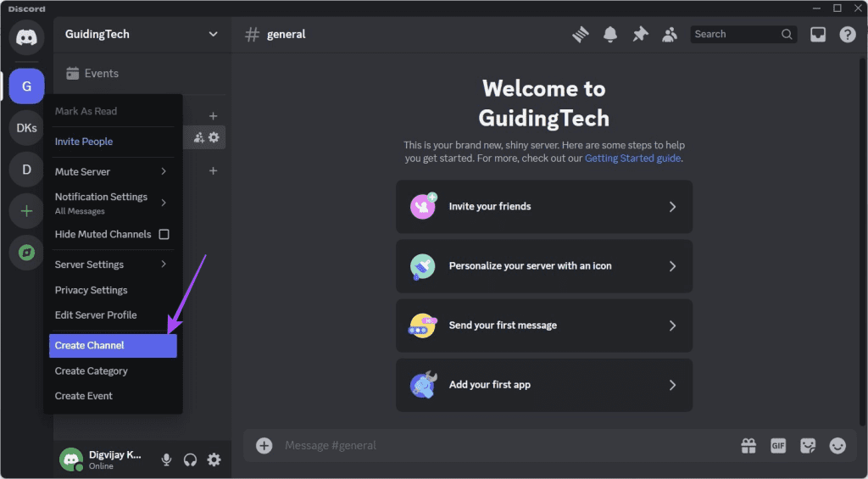This screenshot has width=868, height=479.
Task: Open Explore Discoverable Servers compass icon
Action: click(26, 253)
